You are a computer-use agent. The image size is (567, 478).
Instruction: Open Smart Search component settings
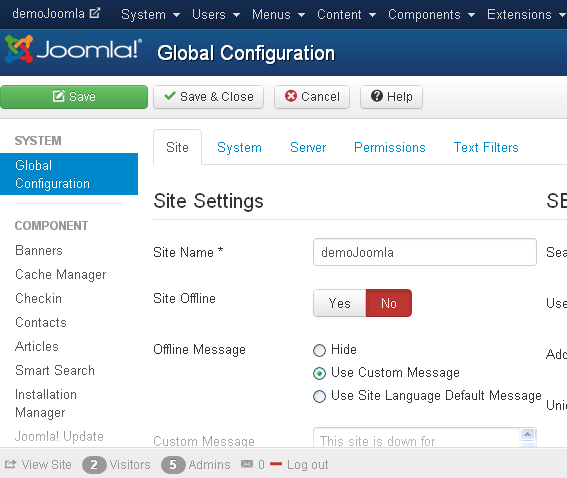click(x=55, y=371)
